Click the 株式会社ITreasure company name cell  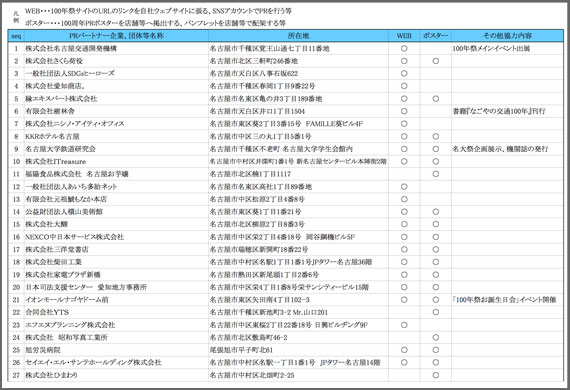(116, 161)
